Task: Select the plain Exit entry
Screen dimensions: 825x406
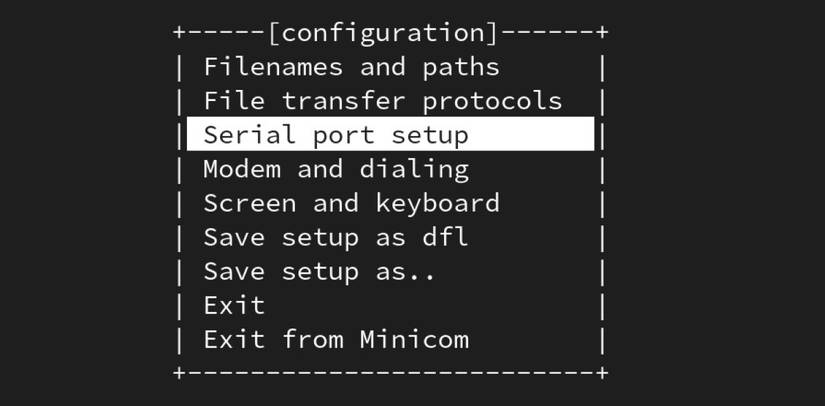Action: coord(234,305)
